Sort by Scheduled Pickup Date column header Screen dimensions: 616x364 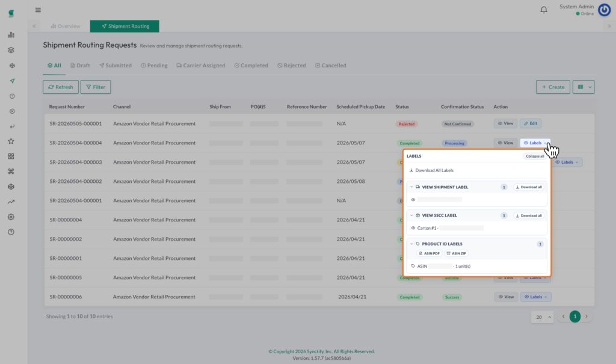pos(361,107)
